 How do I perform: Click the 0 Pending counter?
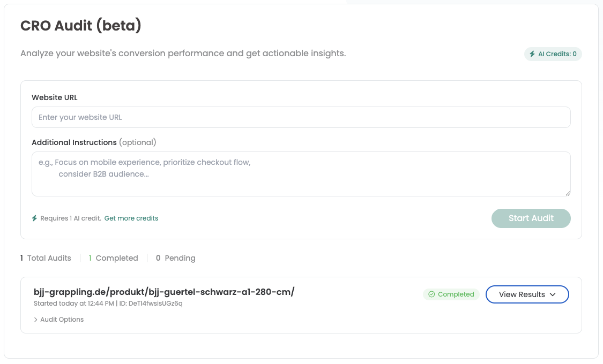pyautogui.click(x=175, y=258)
